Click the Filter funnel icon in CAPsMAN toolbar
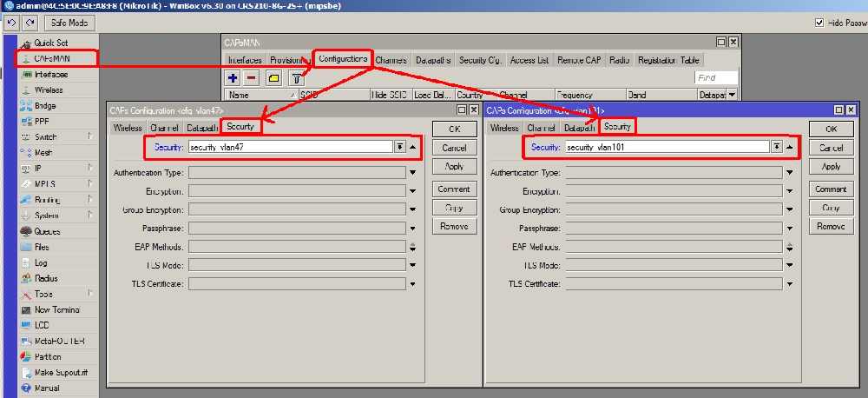This screenshot has width=868, height=398. [297, 78]
